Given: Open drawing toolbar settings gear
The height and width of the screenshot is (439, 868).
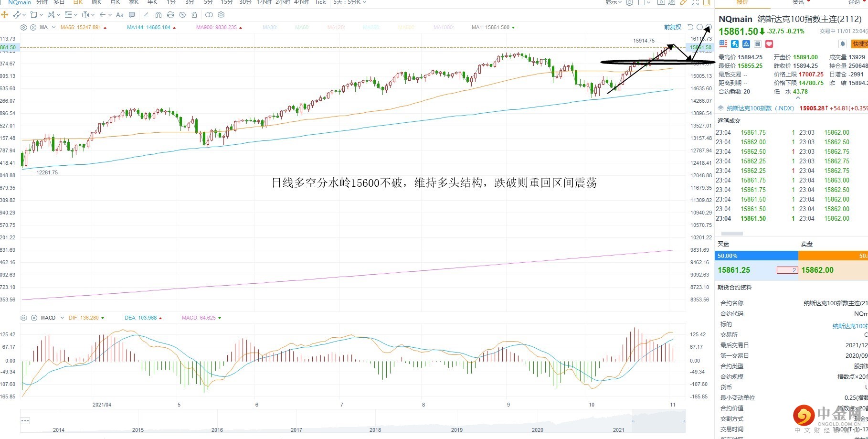Looking at the screenshot, I should tap(221, 15).
